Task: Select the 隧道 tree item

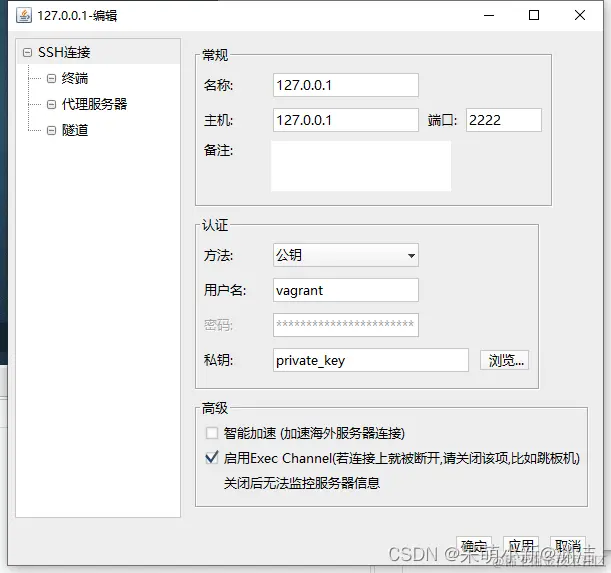Action: 74,130
